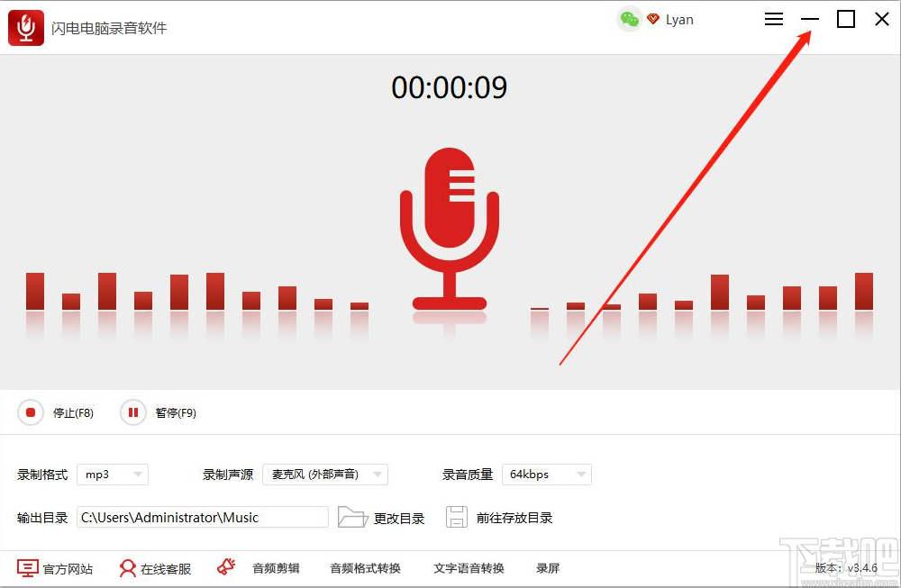Open the hamburger menu icon top right

tap(773, 18)
